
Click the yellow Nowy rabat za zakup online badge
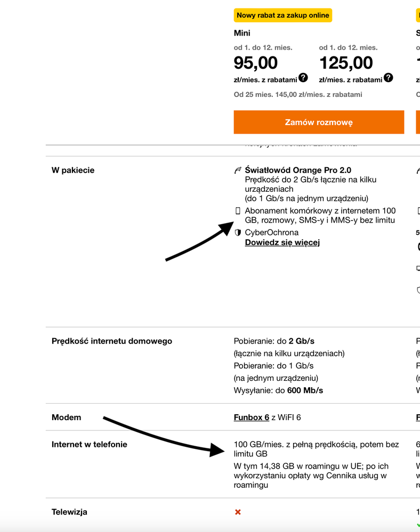pyautogui.click(x=282, y=15)
